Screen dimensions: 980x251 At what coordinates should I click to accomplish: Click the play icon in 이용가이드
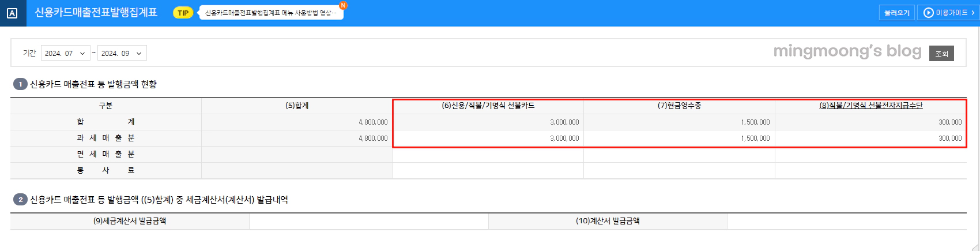[928, 13]
